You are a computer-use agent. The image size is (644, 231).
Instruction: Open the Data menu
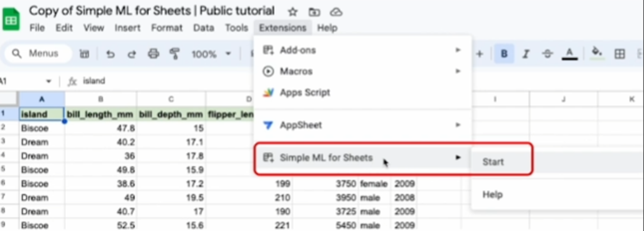tap(204, 28)
